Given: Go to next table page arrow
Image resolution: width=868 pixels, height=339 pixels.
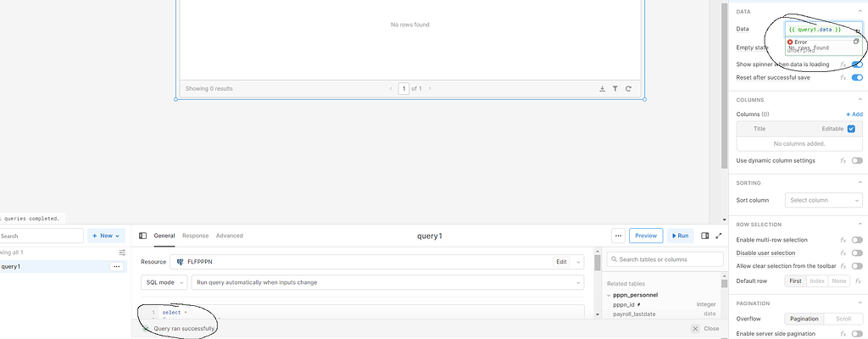Looking at the screenshot, I should pos(430,89).
